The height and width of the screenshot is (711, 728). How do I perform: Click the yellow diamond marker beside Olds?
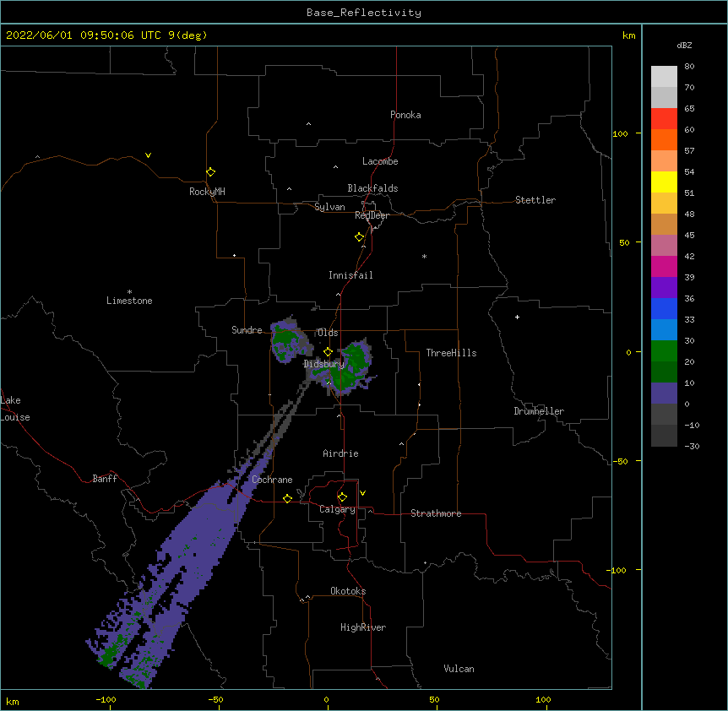(328, 352)
